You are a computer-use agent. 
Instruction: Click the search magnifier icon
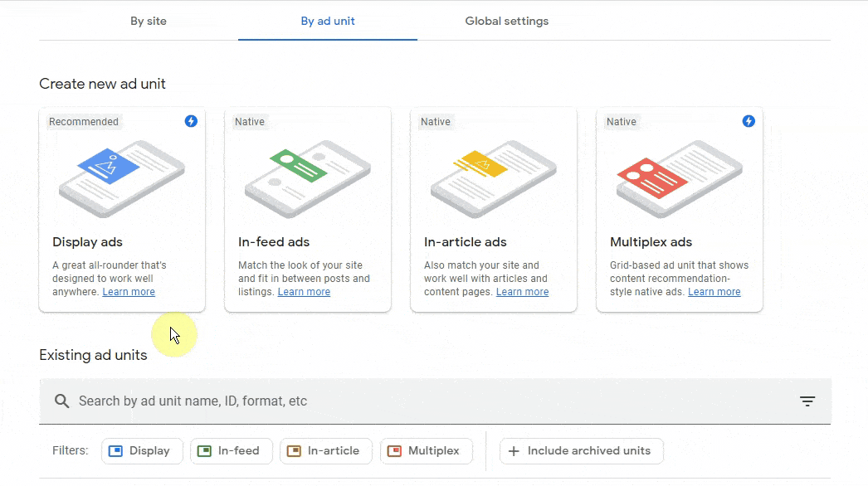[61, 401]
